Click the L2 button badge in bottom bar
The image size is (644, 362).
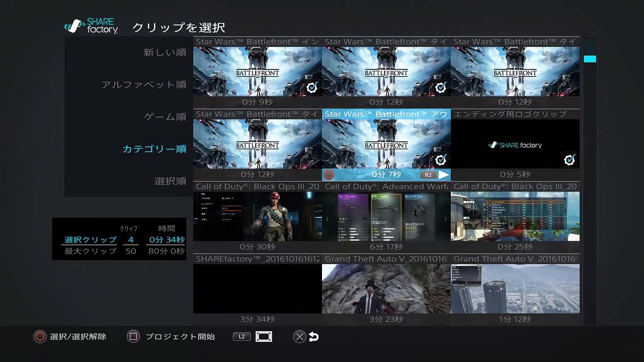point(242,337)
